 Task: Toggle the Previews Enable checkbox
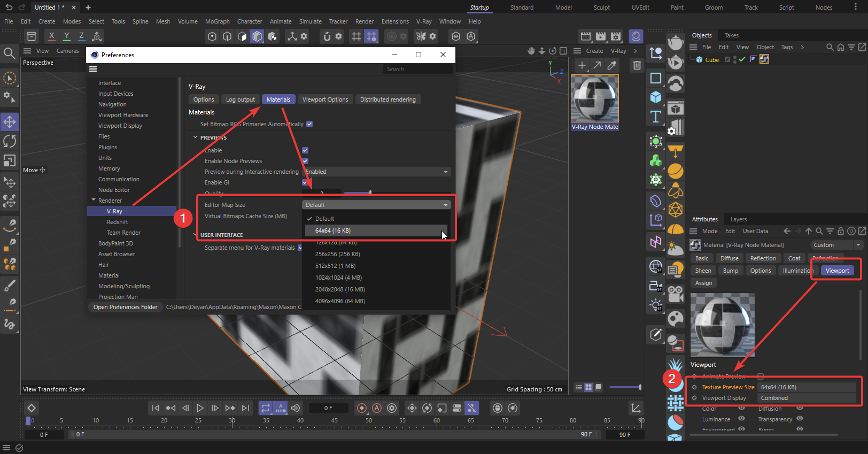pyautogui.click(x=305, y=150)
